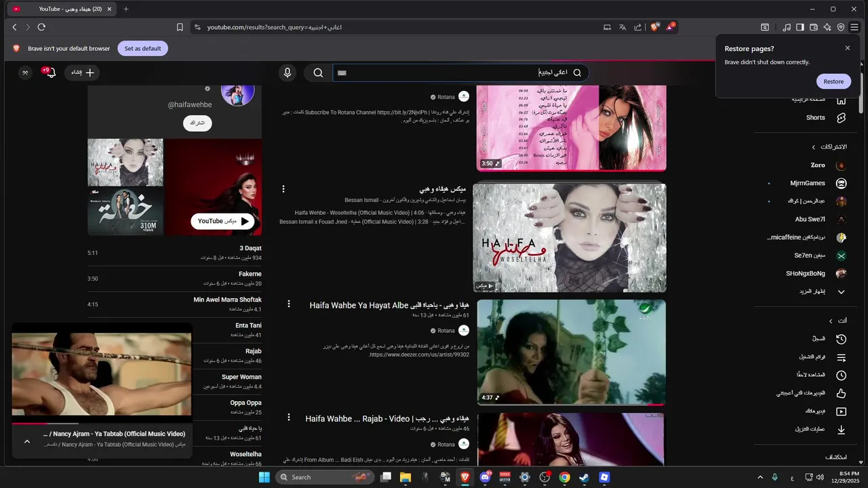Open the Watch later clock icon
The image size is (868, 488).
[841, 375]
